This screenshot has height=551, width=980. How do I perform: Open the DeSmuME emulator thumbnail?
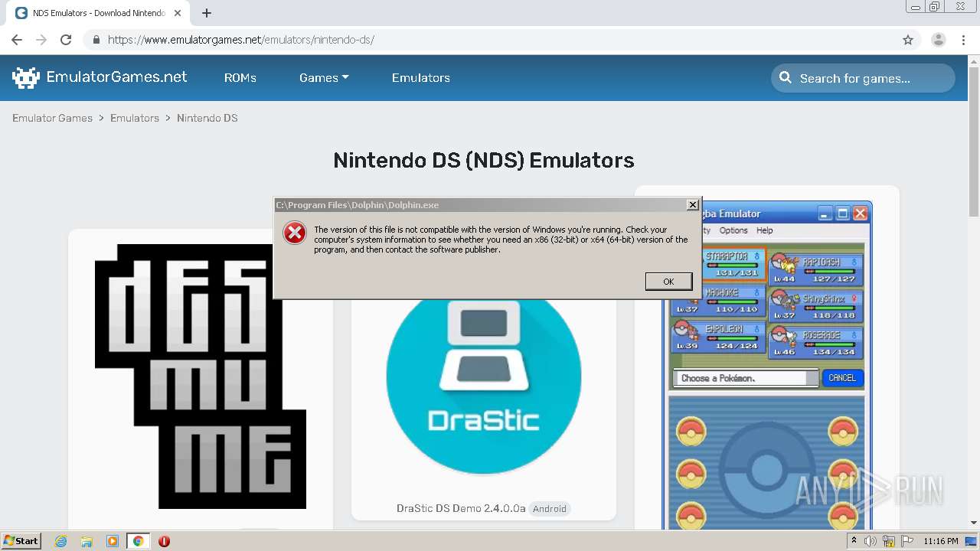pos(201,377)
